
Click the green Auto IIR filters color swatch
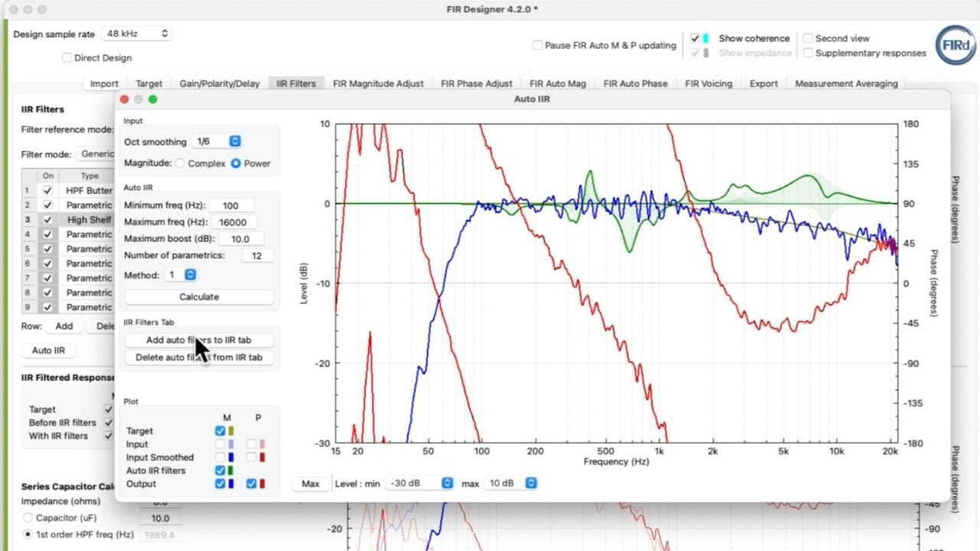[231, 471]
